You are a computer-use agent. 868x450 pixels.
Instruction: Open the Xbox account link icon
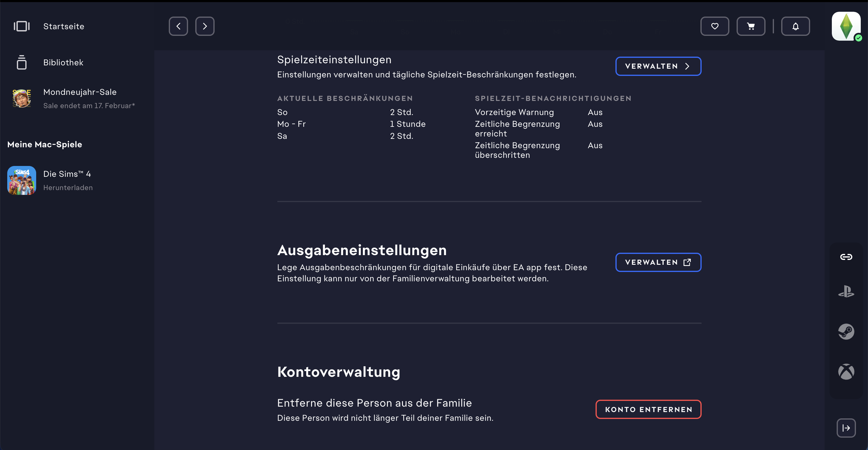tap(846, 372)
